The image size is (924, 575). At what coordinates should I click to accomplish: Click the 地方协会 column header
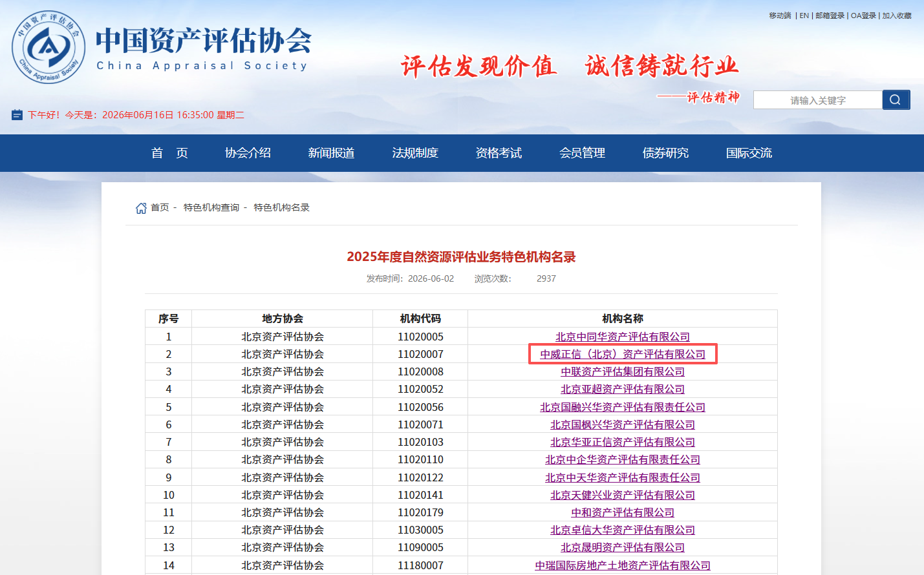(283, 319)
